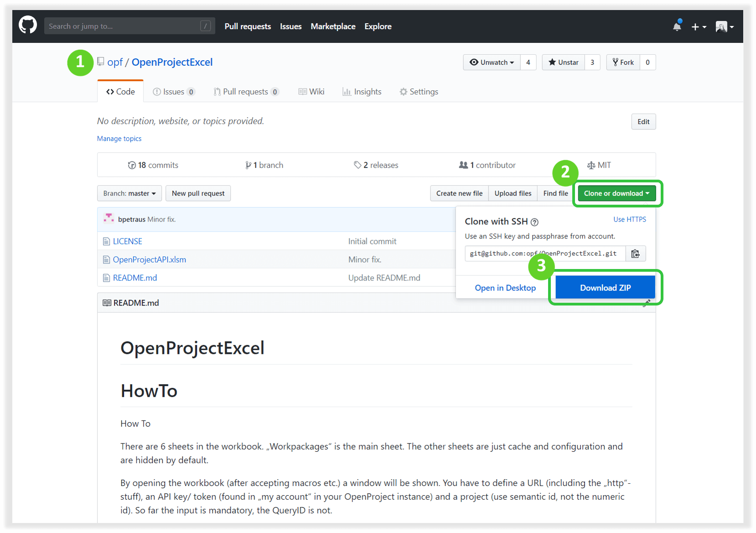
Task: Click the Search or jump to field
Action: point(123,26)
